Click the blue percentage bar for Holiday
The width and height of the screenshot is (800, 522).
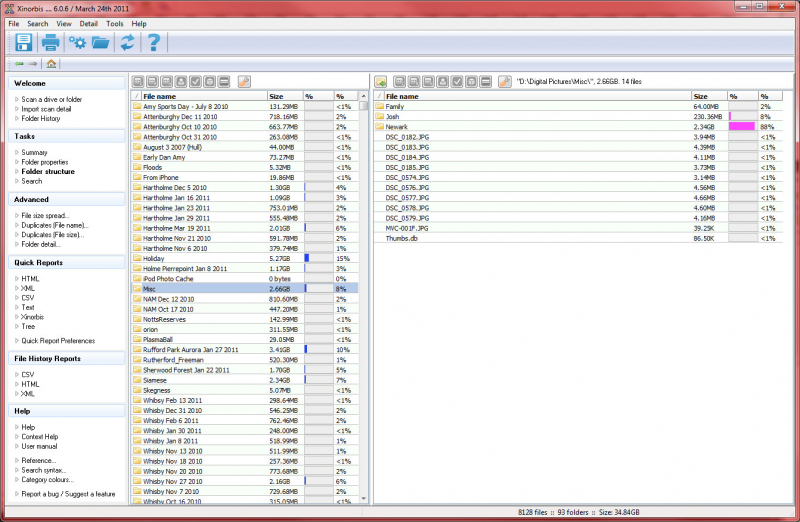point(307,258)
